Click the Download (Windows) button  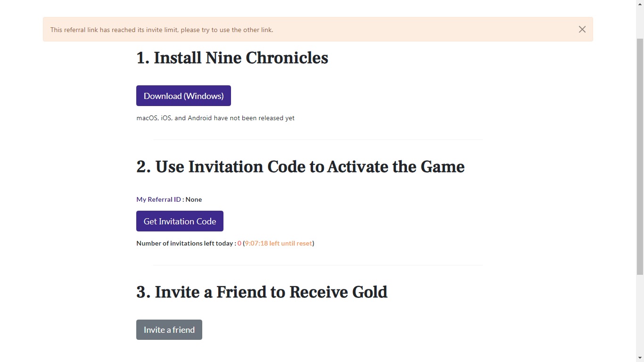pyautogui.click(x=183, y=96)
